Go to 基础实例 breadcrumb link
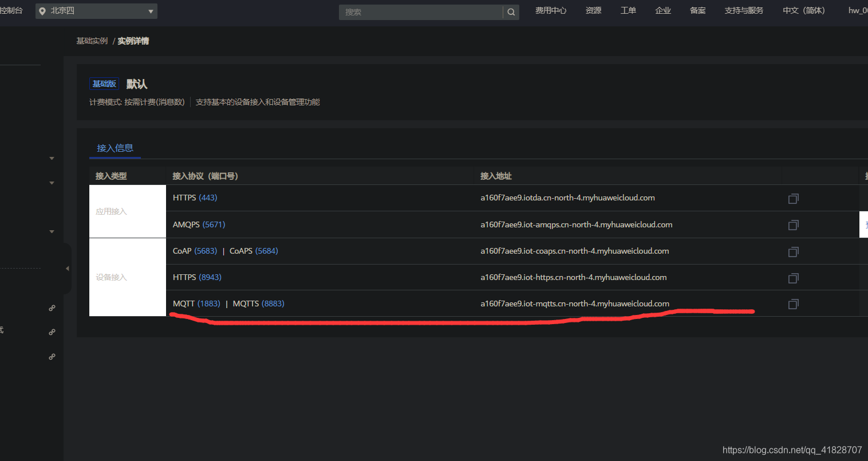This screenshot has width=868, height=461. pyautogui.click(x=92, y=41)
